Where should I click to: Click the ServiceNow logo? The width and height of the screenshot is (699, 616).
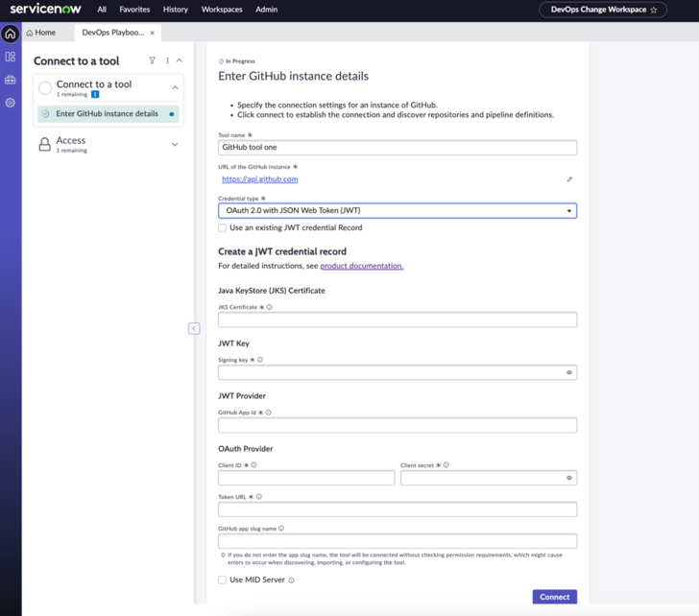click(45, 9)
